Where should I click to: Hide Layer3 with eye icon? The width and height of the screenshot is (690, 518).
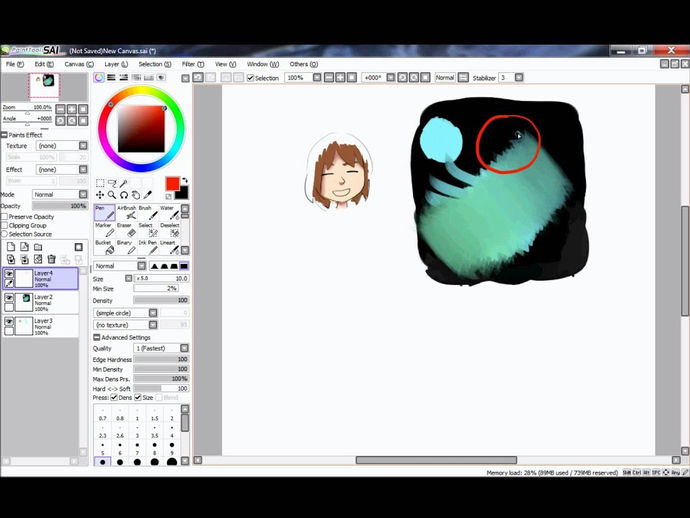pos(9,322)
